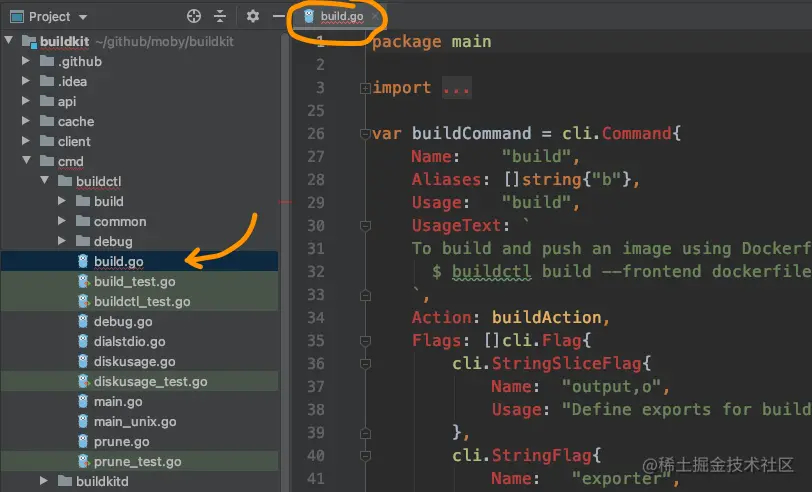Click the Go file icon of prune.go
Image resolution: width=812 pixels, height=492 pixels.
tap(83, 441)
